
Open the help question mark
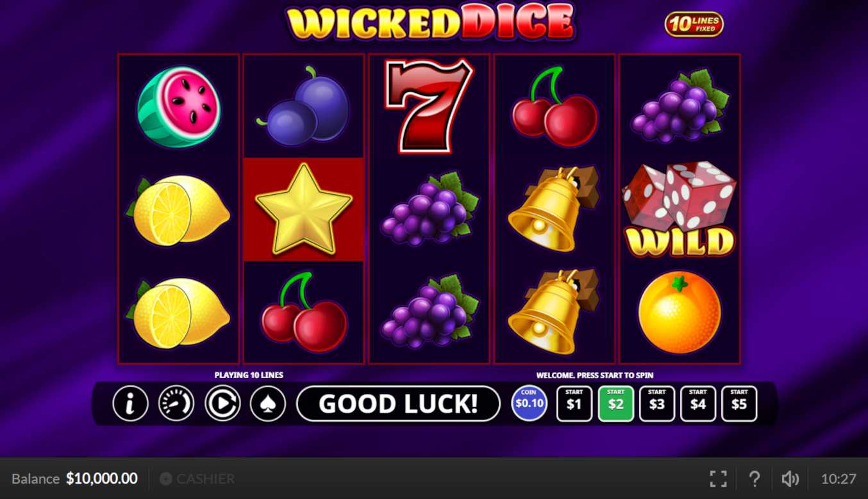[755, 479]
